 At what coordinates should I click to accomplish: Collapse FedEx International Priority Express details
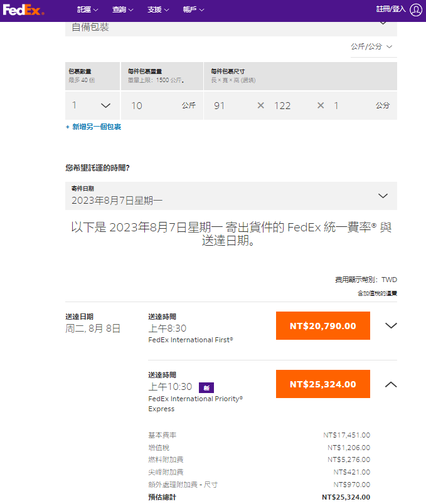tap(391, 384)
